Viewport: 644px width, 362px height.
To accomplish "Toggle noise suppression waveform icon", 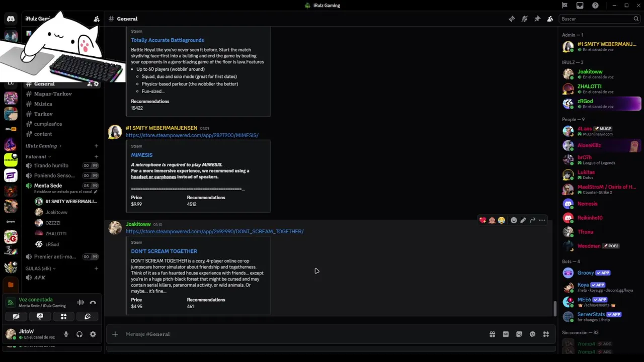I will 80,302.
